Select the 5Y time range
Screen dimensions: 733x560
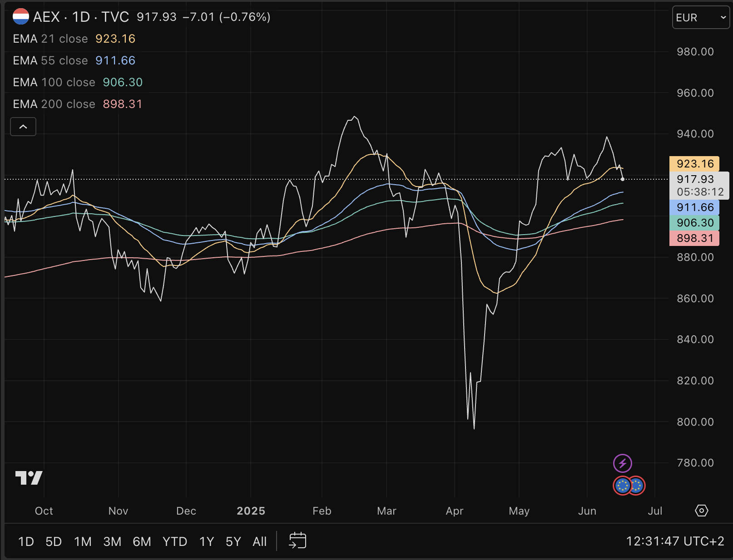coord(233,541)
